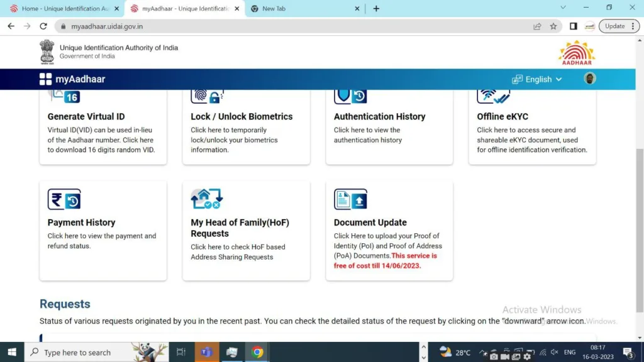Open Chrome from the Windows taskbar
Screen dimensions: 644x362
coord(257,352)
